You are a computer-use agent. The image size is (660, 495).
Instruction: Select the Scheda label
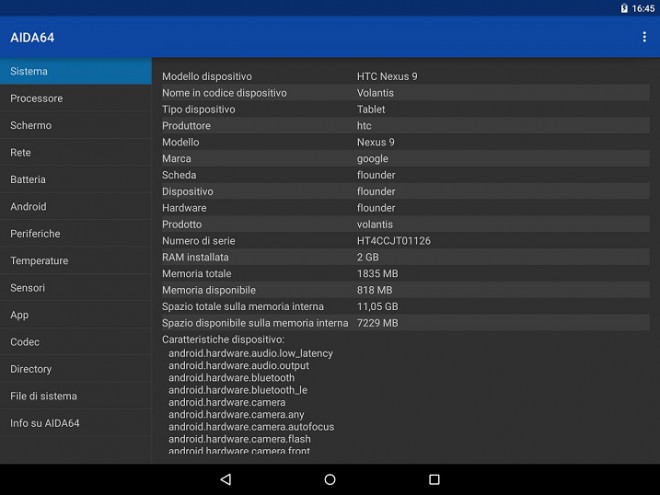click(x=179, y=175)
